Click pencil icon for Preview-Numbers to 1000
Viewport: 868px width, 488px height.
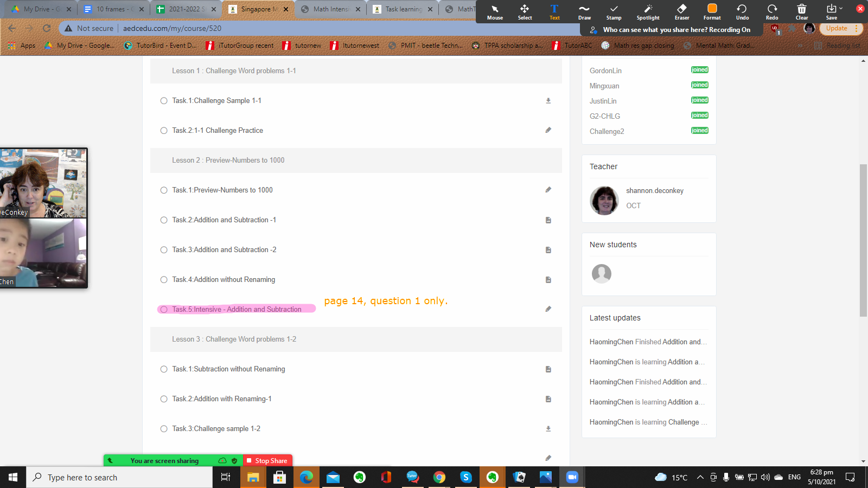[x=548, y=190]
